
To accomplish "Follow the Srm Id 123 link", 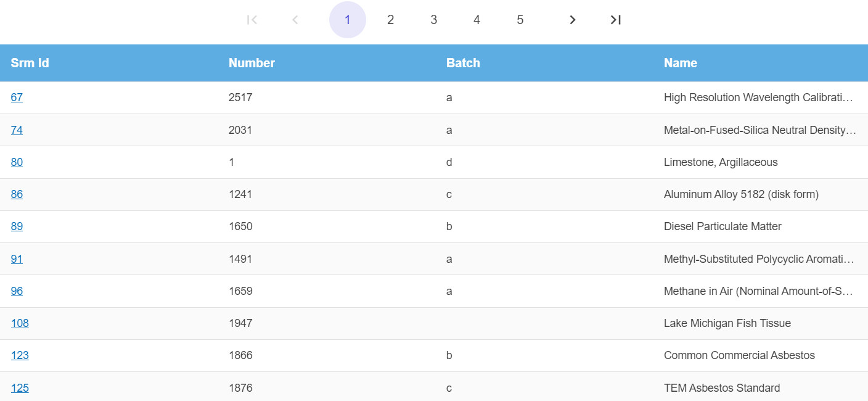I will tap(20, 355).
